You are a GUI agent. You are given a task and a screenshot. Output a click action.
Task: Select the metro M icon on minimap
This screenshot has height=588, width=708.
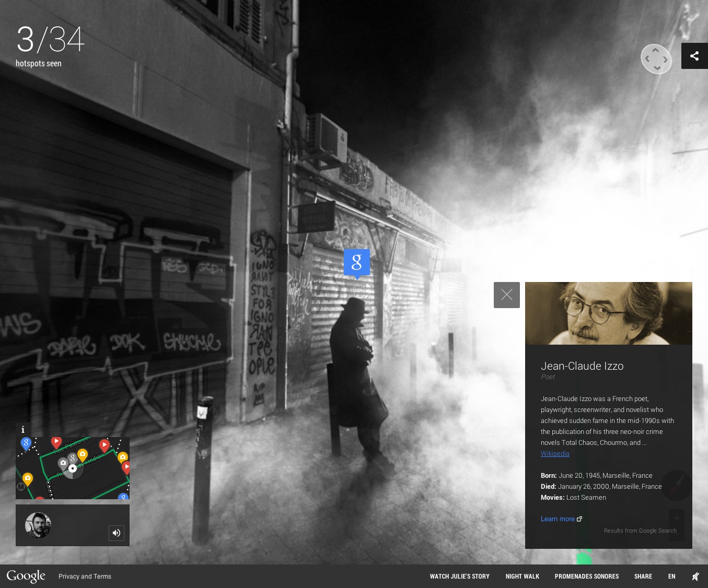point(21,487)
